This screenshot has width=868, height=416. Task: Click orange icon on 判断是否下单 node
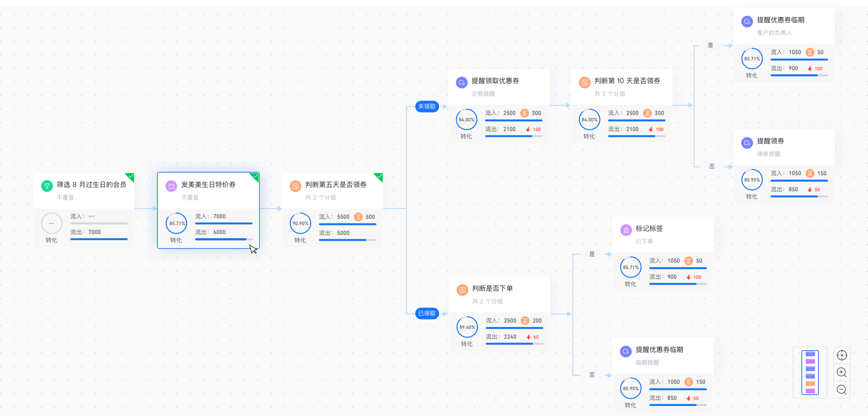pyautogui.click(x=462, y=290)
